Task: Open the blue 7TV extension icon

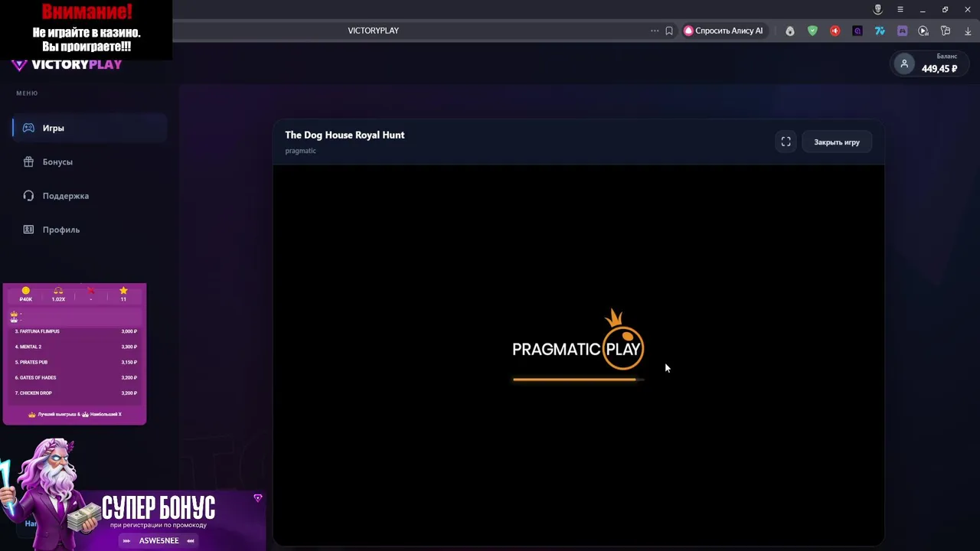Action: tap(880, 31)
